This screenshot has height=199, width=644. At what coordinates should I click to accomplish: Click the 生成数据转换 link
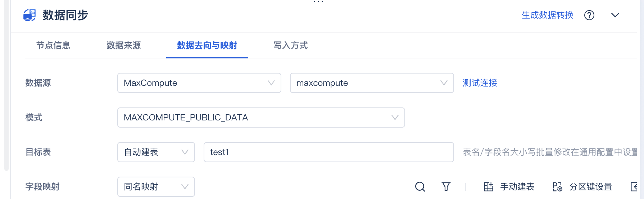(547, 15)
